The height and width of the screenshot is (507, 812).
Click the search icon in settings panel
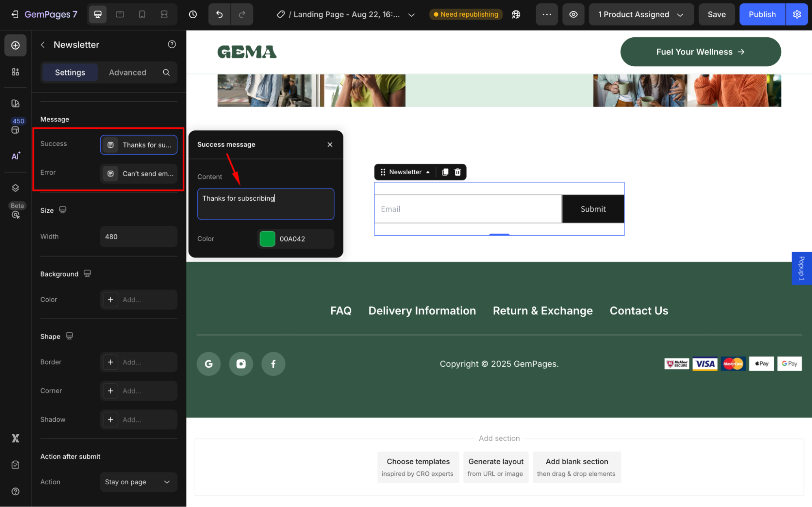tap(166, 72)
